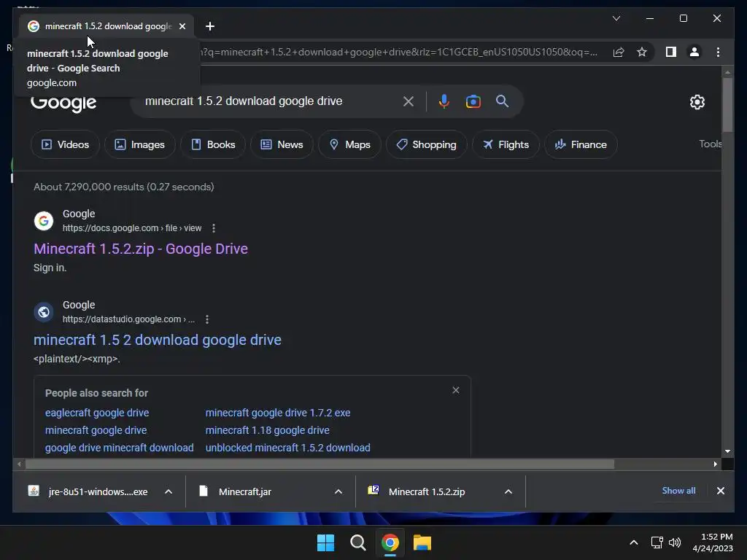Filter results by News
Viewport: 747px width, 560px height.
click(x=282, y=144)
